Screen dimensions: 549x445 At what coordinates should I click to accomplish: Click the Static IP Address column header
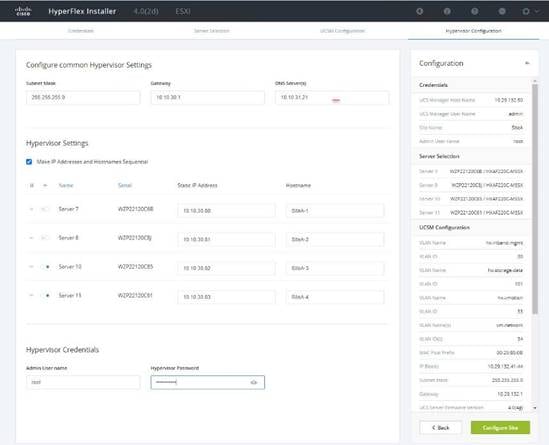coord(197,185)
